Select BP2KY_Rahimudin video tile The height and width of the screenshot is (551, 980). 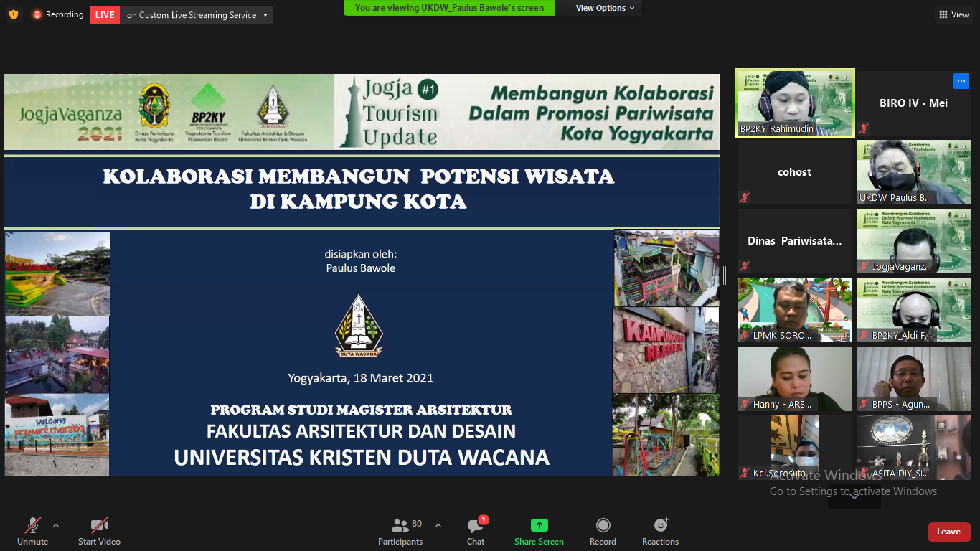795,103
